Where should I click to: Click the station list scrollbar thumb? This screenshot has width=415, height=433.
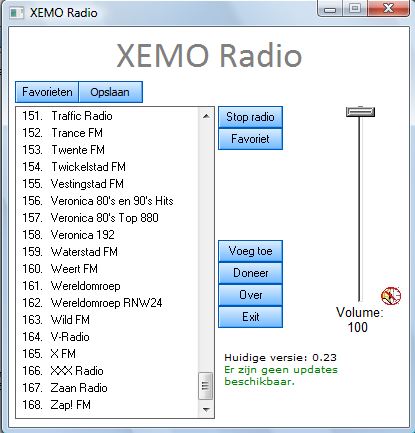205,386
